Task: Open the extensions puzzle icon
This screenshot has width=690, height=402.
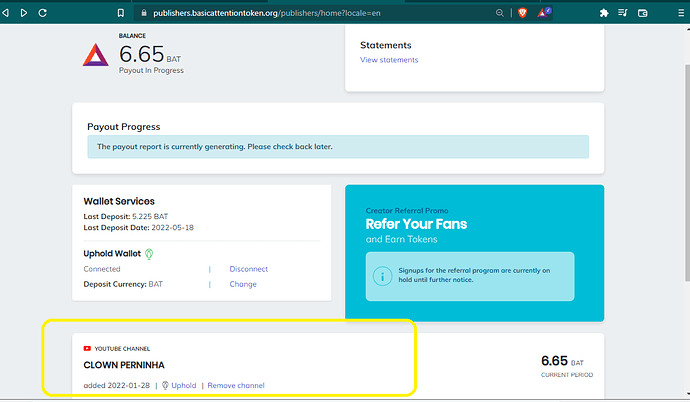Action: tap(604, 13)
